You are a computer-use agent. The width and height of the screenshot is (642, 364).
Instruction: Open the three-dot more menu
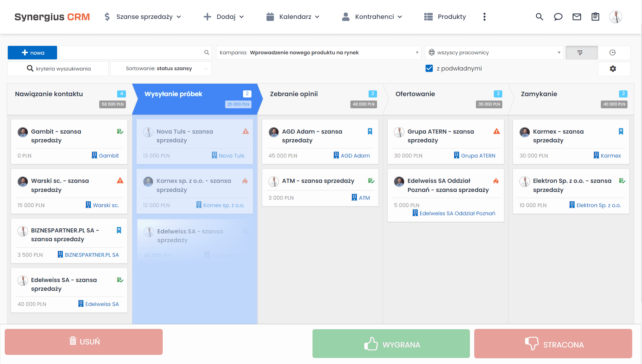coord(484,17)
